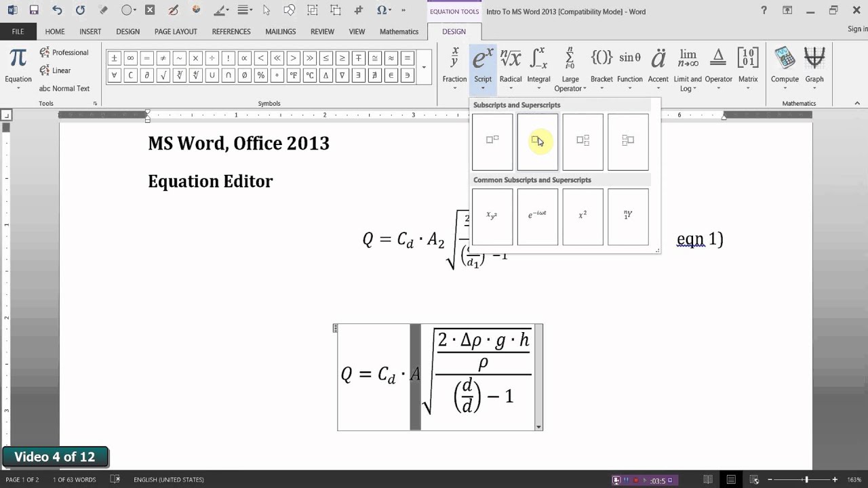Insert the degrees Fahrenheit symbol
Viewport: 868px width, 488px height.
click(x=293, y=75)
